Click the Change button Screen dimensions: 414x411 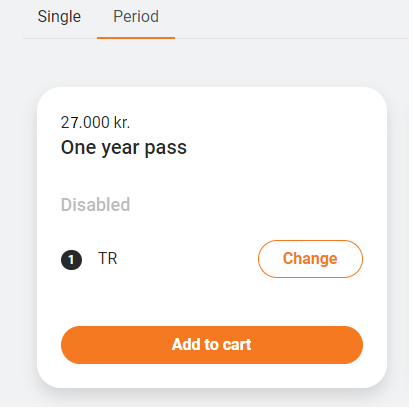(310, 259)
